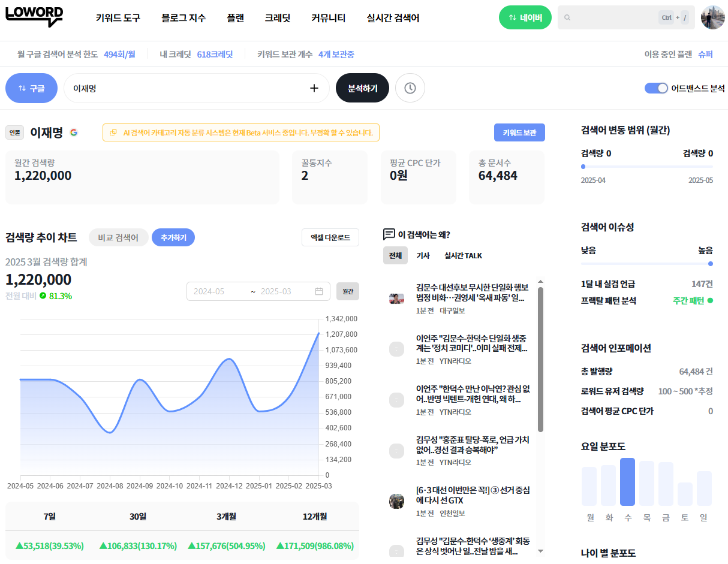Open start date 2024-05 picker

(209, 291)
